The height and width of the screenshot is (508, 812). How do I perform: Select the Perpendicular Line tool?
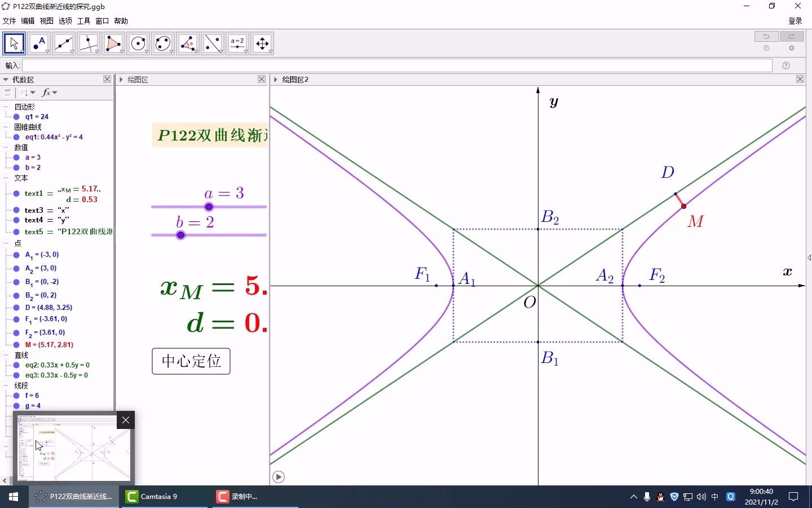(x=89, y=43)
